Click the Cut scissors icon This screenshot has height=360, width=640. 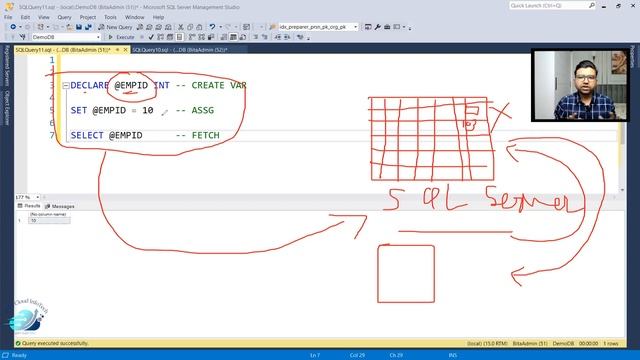pyautogui.click(x=181, y=27)
